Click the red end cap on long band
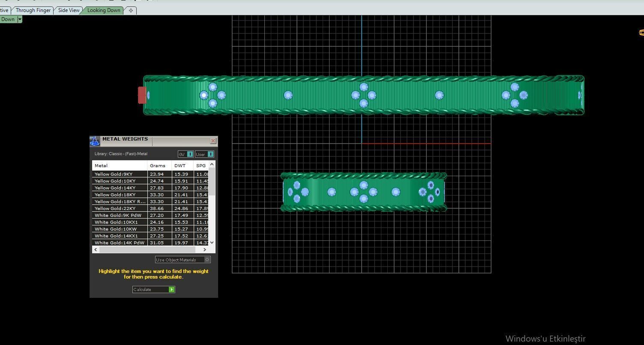Image resolution: width=644 pixels, height=345 pixels. click(x=142, y=95)
